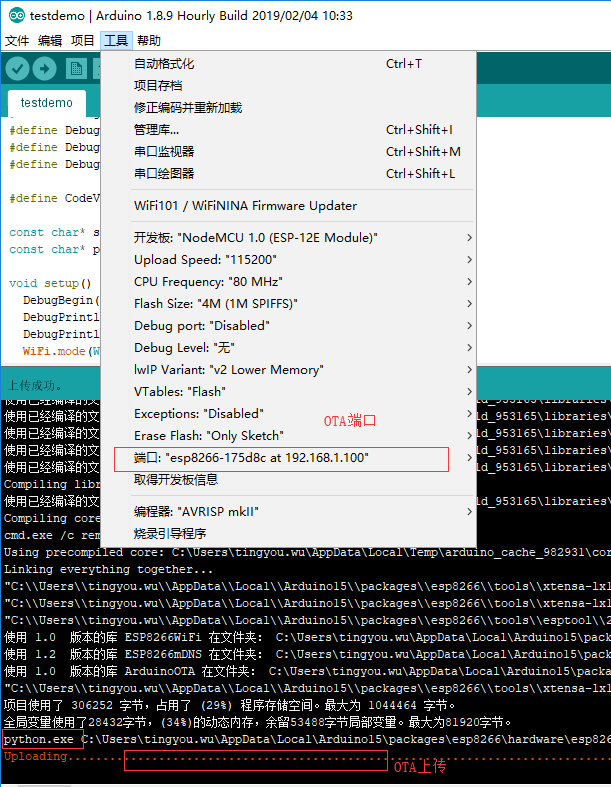This screenshot has height=787, width=611.
Task: Expand CPU Frequency 80 MHz submenu
Action: click(288, 282)
